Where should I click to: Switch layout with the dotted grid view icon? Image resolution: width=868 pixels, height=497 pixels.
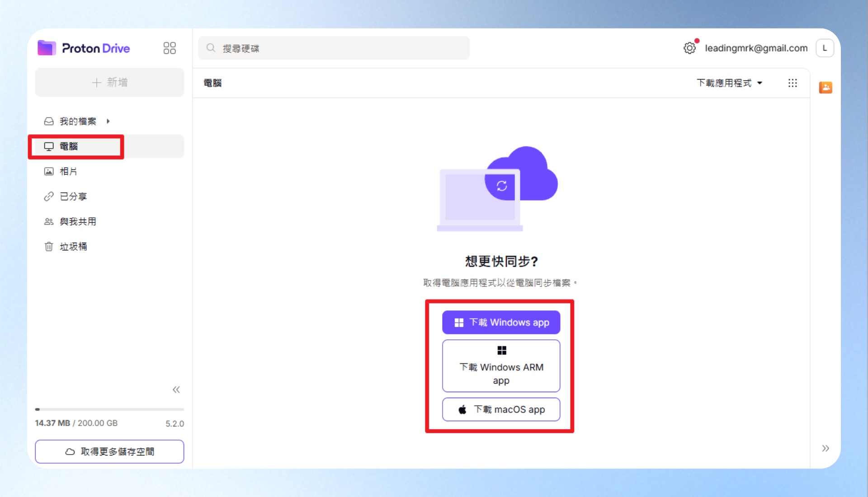[x=793, y=83]
